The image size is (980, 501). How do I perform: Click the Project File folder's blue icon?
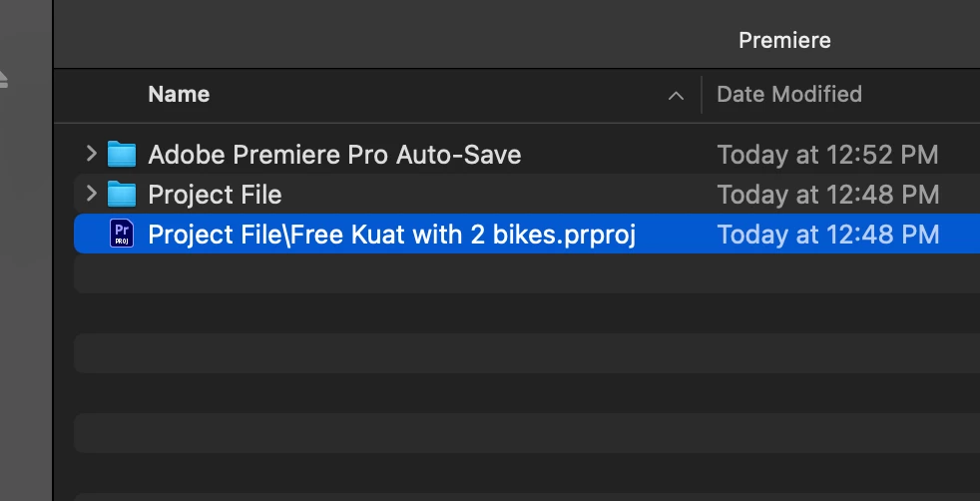point(122,195)
